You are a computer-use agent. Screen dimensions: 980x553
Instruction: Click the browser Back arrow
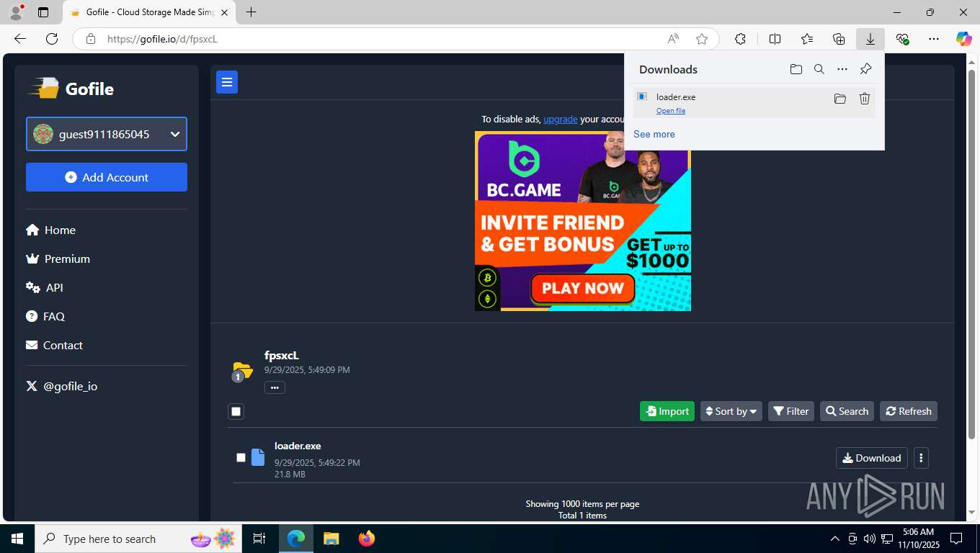tap(20, 39)
